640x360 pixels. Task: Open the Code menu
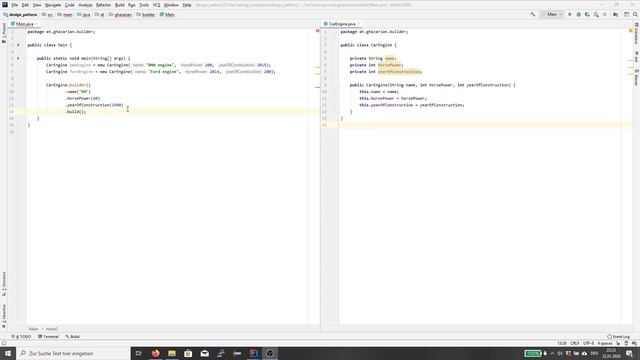tap(70, 5)
